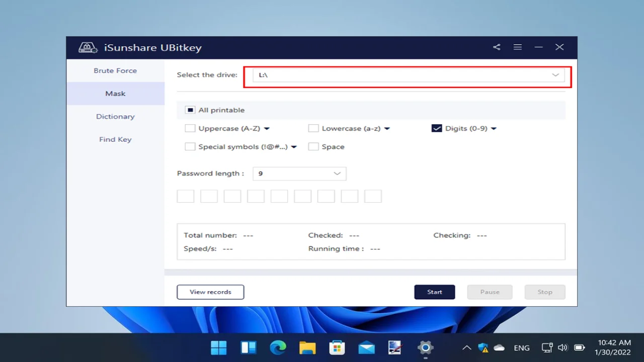Click Windows Security tray icon
This screenshot has height=362, width=644.
tap(483, 347)
